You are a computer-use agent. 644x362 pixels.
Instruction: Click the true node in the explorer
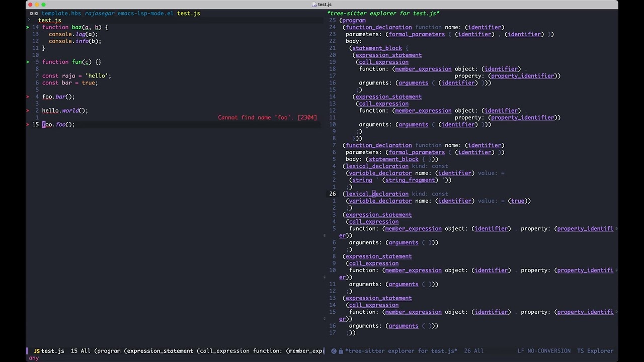point(518,201)
